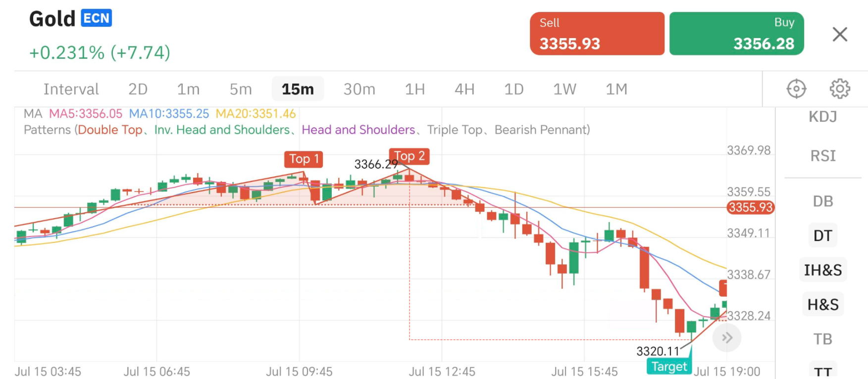Open the Interval selector

click(71, 89)
